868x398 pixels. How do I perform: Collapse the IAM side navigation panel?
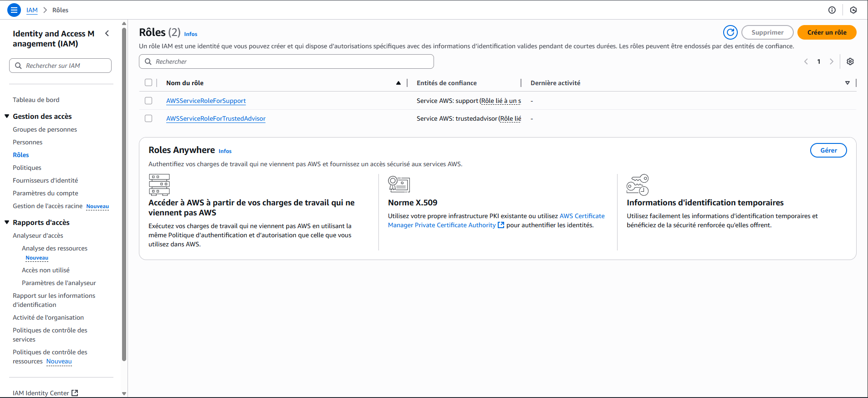pyautogui.click(x=107, y=33)
